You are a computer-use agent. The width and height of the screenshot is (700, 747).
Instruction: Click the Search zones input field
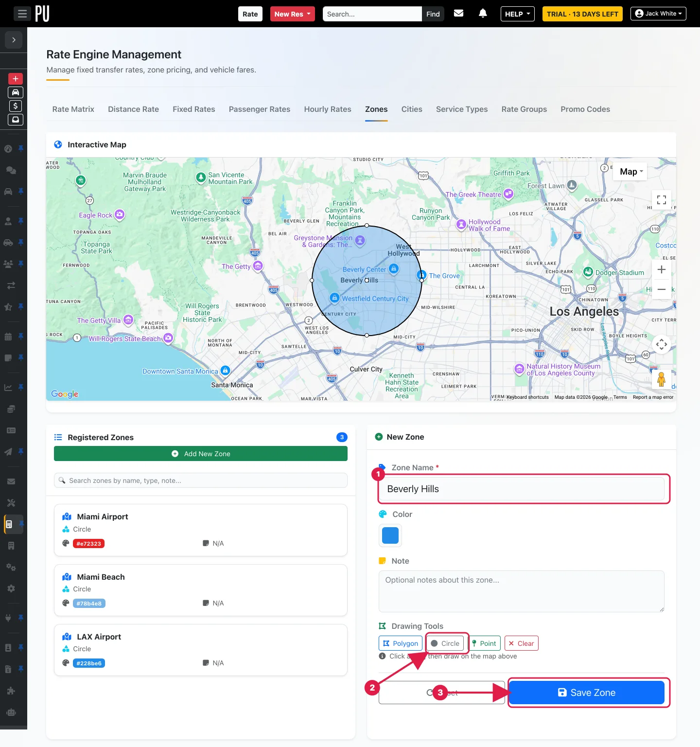tap(201, 480)
